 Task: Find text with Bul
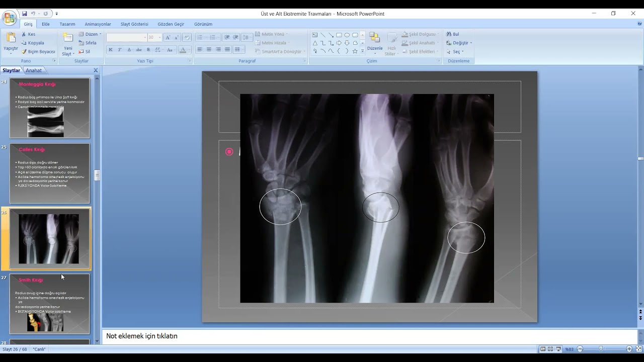coord(452,34)
